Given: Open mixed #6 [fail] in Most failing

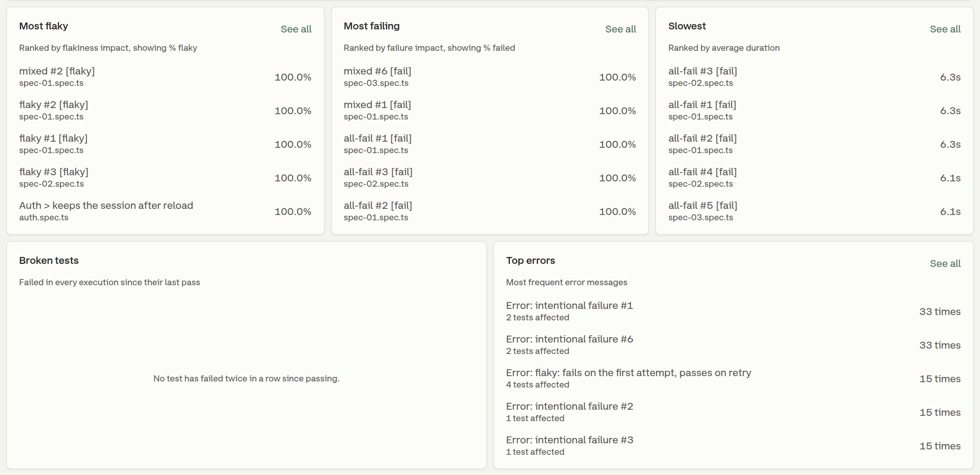Looking at the screenshot, I should [x=490, y=77].
